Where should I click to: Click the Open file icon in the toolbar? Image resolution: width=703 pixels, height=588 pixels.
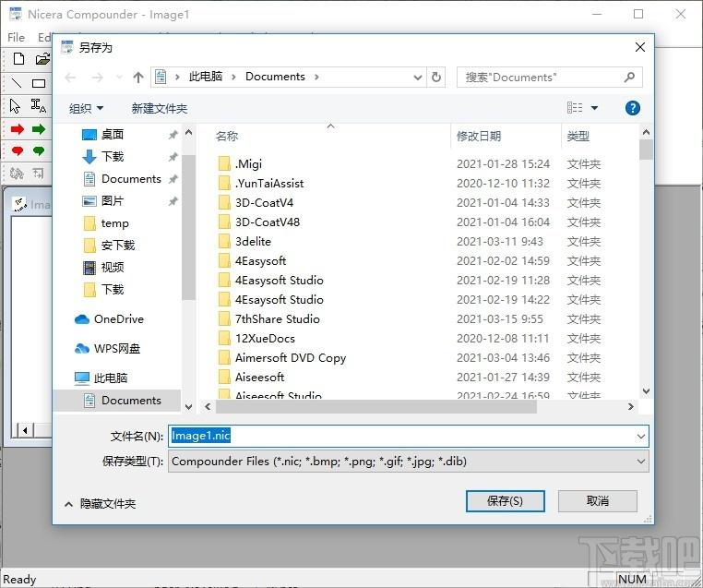tap(42, 59)
